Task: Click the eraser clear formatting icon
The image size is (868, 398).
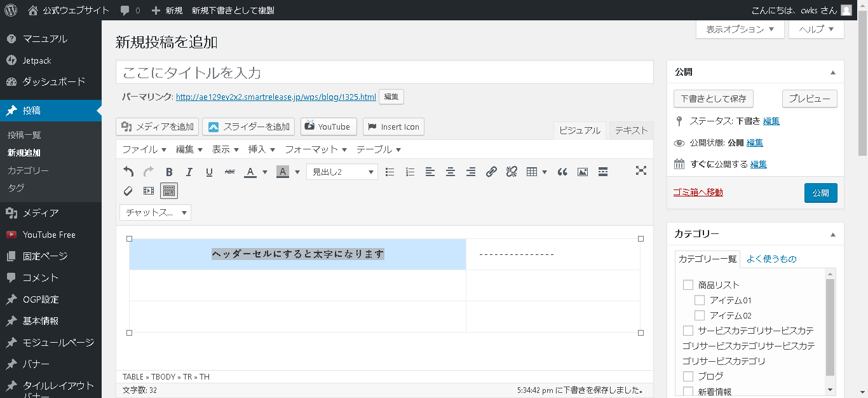Action: pyautogui.click(x=128, y=191)
